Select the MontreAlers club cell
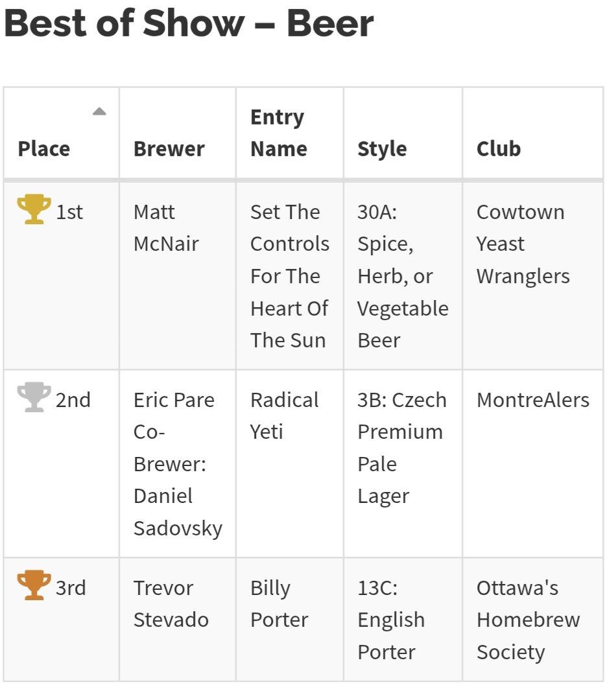616x689 pixels. 533,400
